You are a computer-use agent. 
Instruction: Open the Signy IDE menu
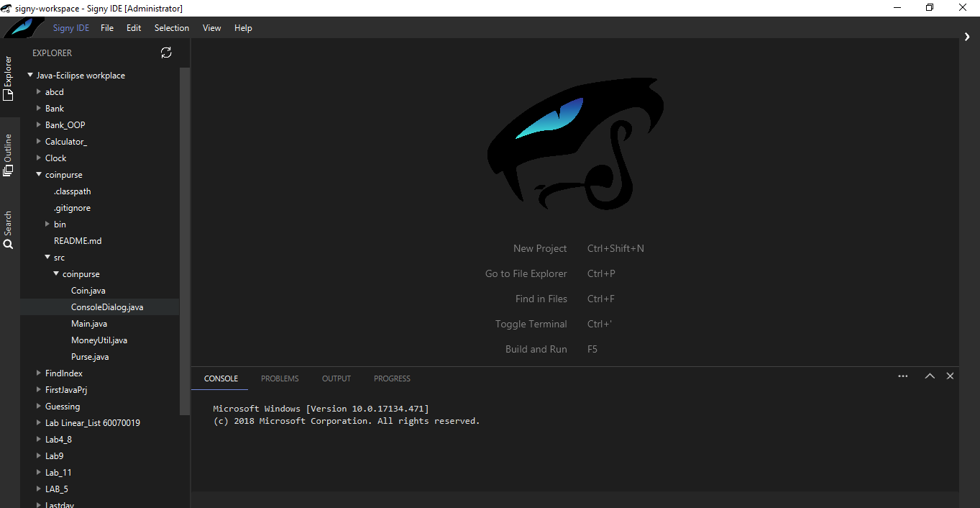click(x=71, y=28)
